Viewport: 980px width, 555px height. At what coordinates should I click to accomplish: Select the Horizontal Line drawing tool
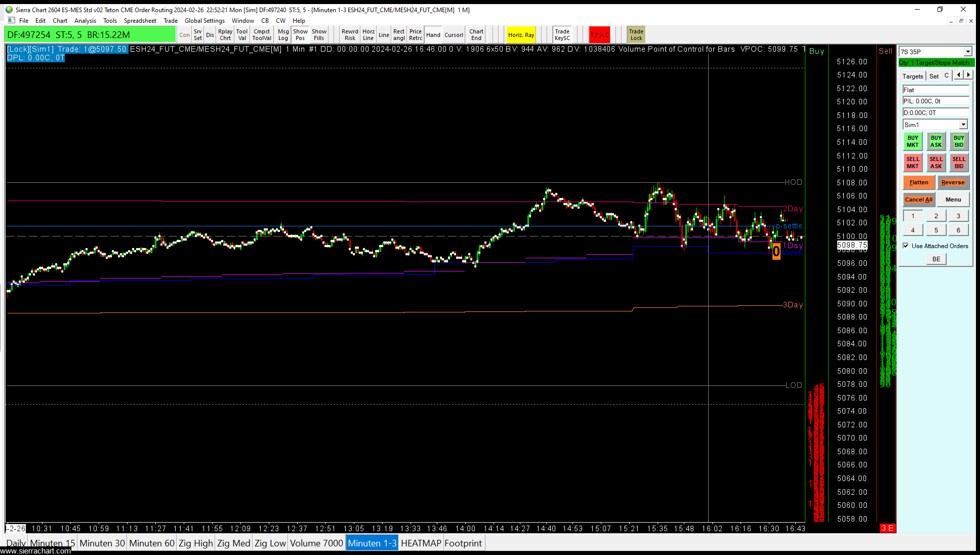coord(369,34)
